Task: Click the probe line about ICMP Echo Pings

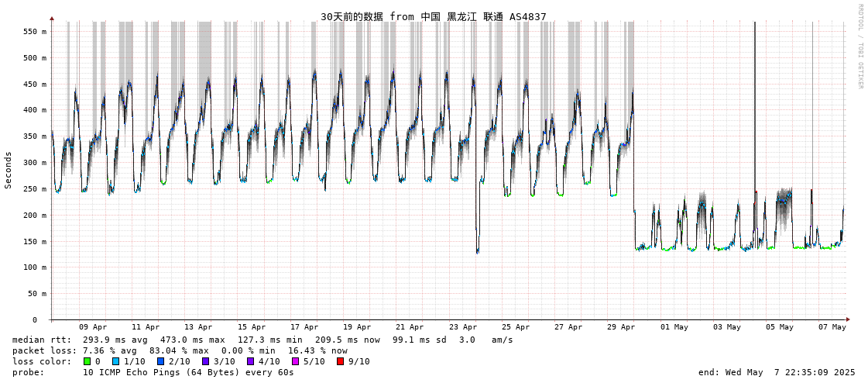Action: point(188,372)
